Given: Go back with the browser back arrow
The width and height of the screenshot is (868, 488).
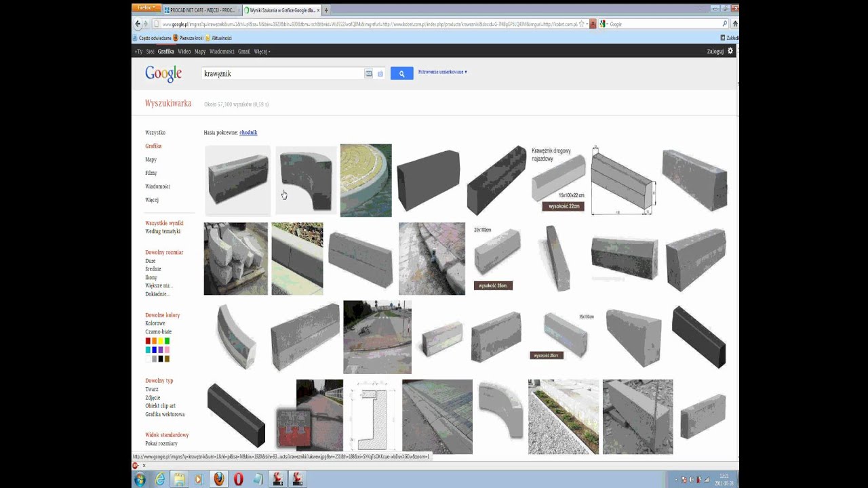Looking at the screenshot, I should pyautogui.click(x=138, y=24).
